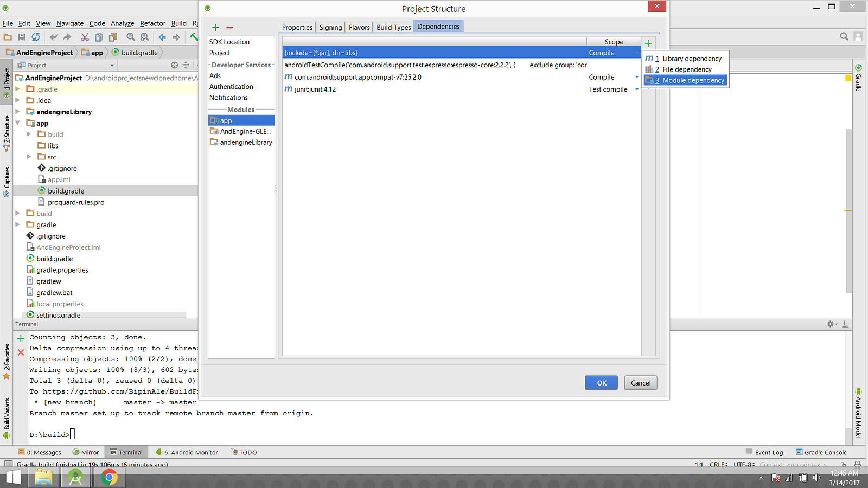Click the Synchronize refresh toolbar icon
This screenshot has width=868, height=488.
pos(36,37)
